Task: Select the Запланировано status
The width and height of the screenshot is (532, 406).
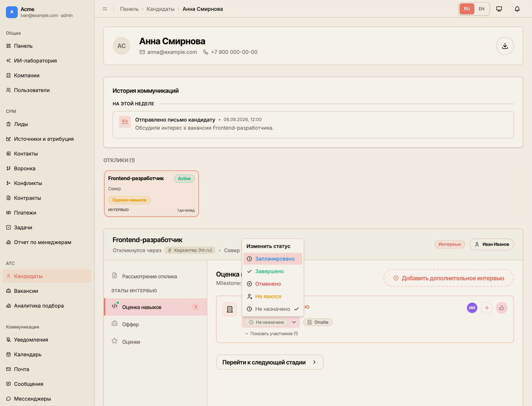Action: click(x=273, y=259)
